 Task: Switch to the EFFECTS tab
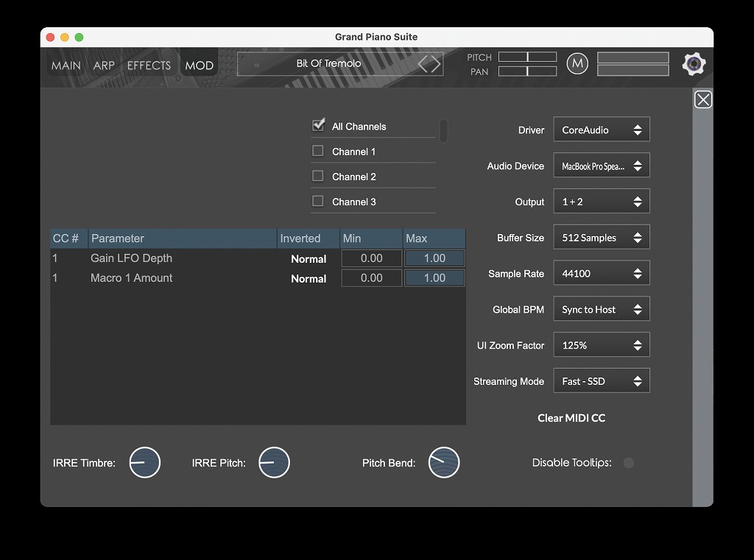(x=149, y=65)
